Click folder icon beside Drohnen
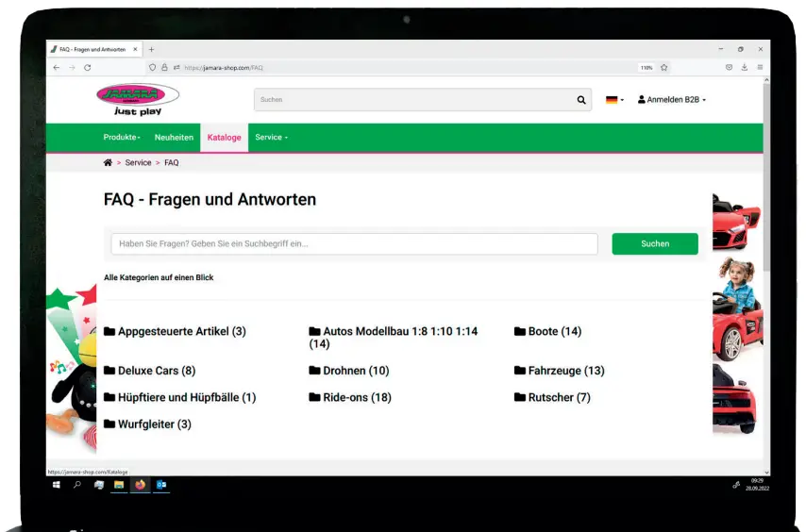Image resolution: width=806 pixels, height=532 pixels. pos(314,371)
